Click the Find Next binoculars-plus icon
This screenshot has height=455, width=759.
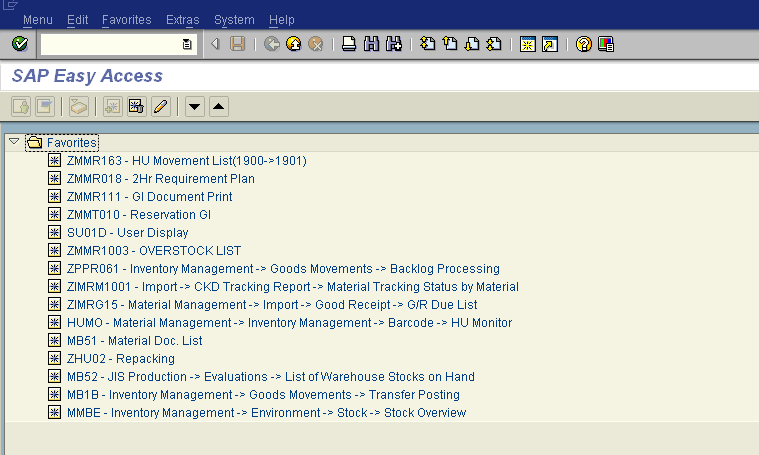pyautogui.click(x=394, y=44)
